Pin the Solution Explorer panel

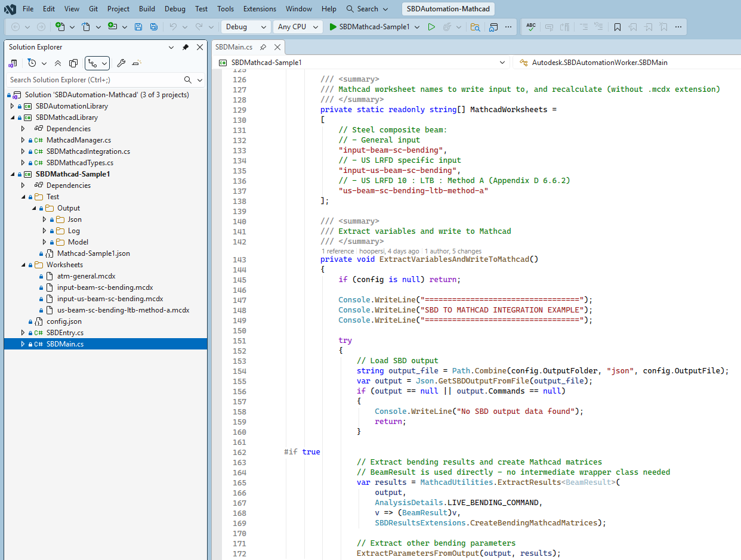[x=186, y=47]
